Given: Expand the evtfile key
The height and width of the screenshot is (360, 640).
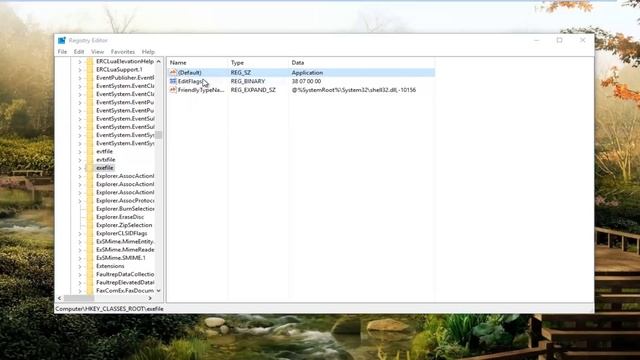Looking at the screenshot, I should pyautogui.click(x=80, y=152).
